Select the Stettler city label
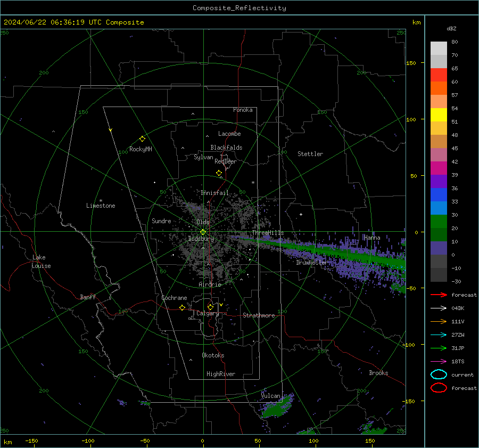The image size is (479, 448). (x=310, y=154)
